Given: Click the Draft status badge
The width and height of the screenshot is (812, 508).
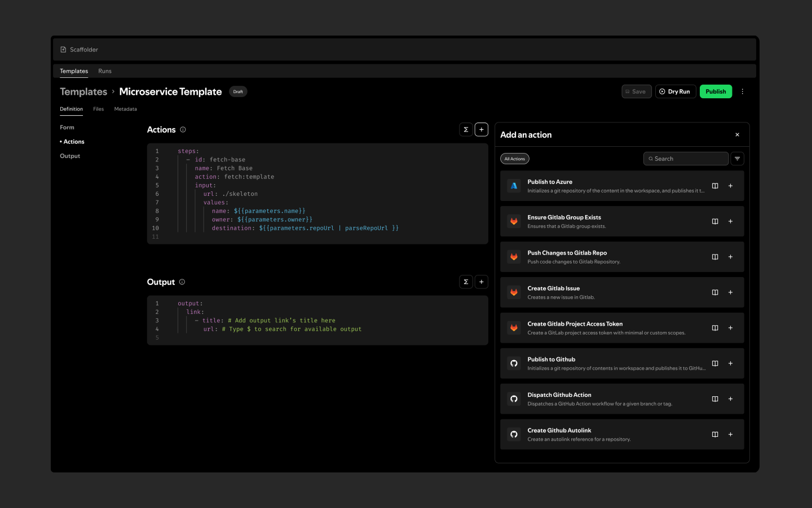Looking at the screenshot, I should pyautogui.click(x=238, y=91).
